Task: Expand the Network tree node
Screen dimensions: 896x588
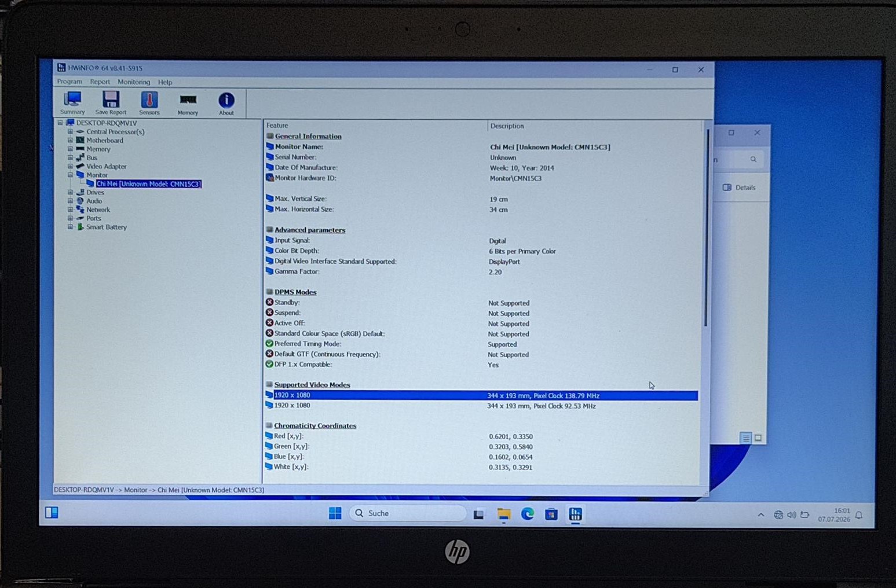Action: point(71,210)
